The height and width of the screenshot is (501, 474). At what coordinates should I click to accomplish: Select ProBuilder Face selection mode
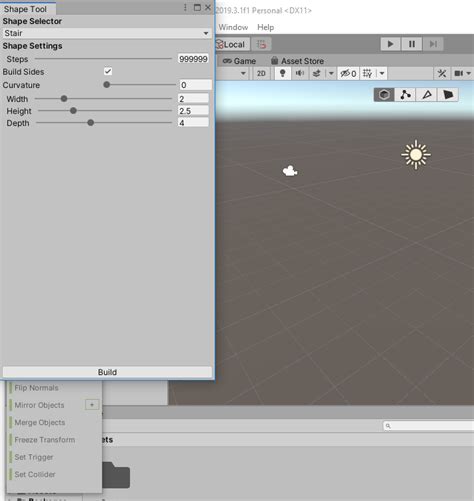coord(448,95)
